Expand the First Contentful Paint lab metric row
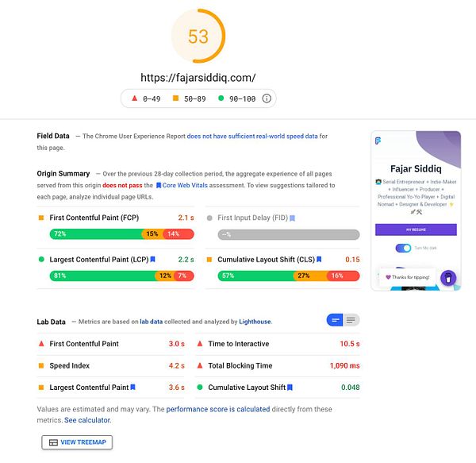The image size is (476, 463). (111, 344)
